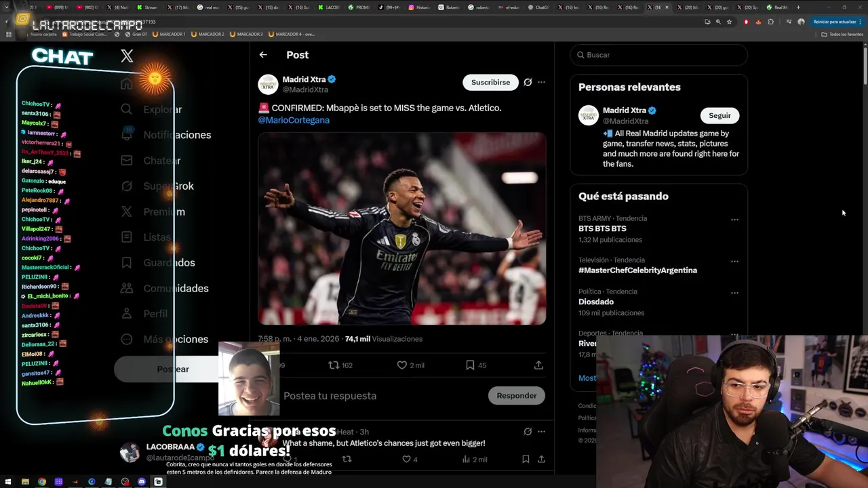This screenshot has width=868, height=488.
Task: Click Grok icon on the Heat reply
Action: click(x=528, y=432)
